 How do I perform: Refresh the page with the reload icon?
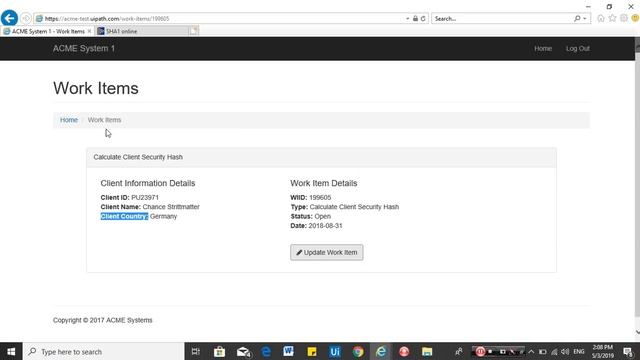[423, 18]
